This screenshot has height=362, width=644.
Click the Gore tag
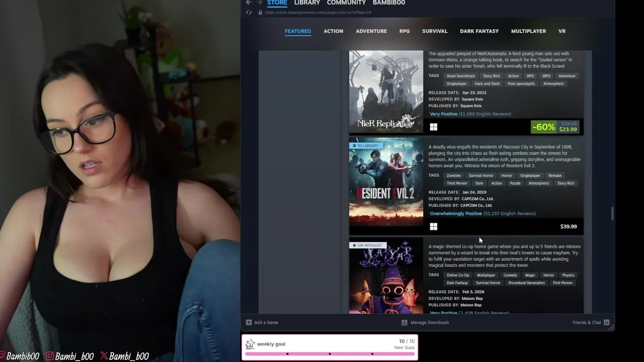coord(479,183)
